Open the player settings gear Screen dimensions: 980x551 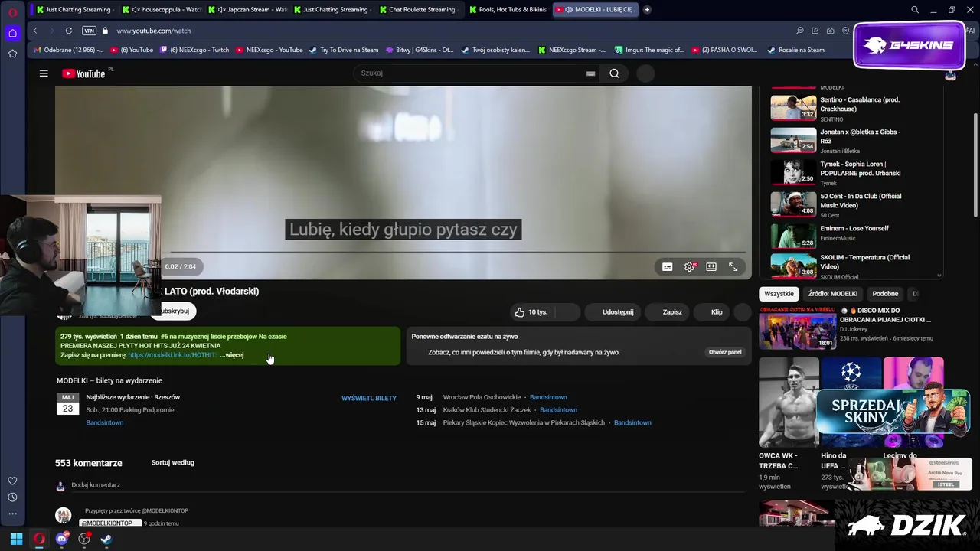coord(690,266)
